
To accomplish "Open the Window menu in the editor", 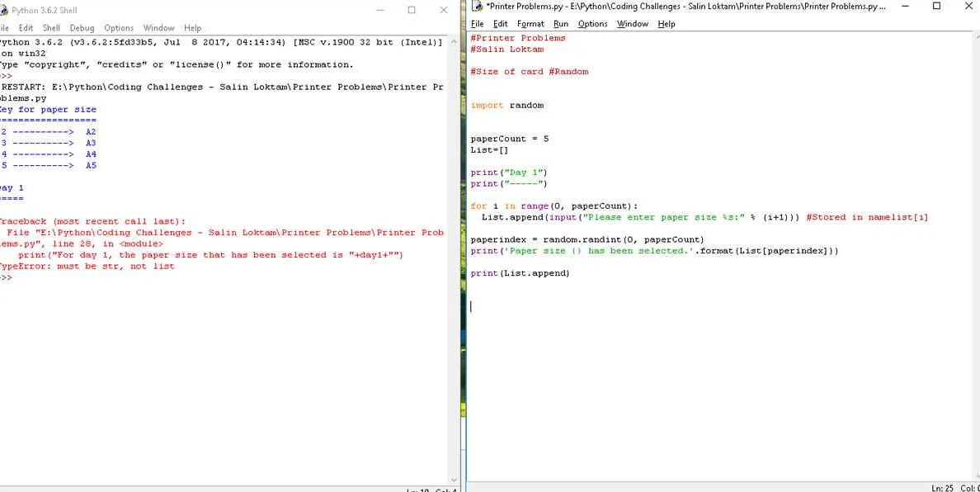I will 633,24.
